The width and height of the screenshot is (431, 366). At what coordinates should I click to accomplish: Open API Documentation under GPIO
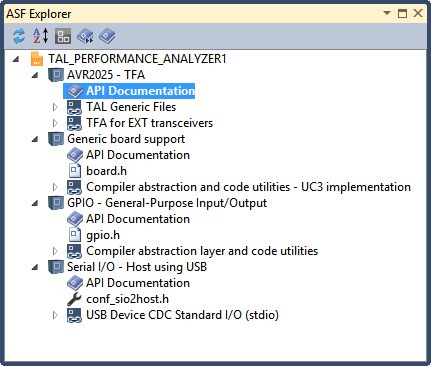(x=138, y=219)
